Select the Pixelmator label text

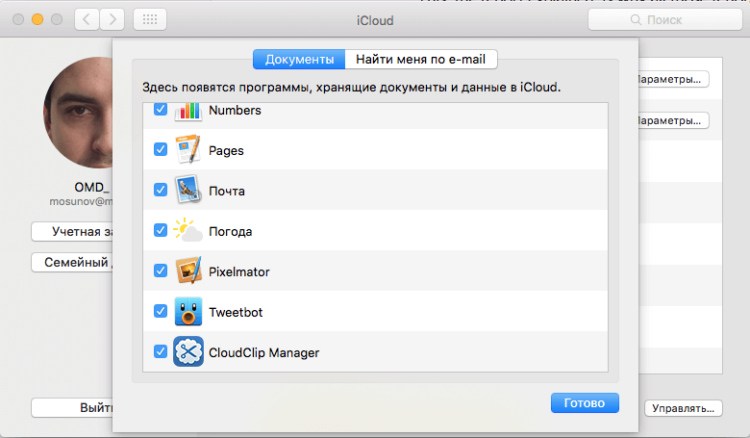coord(239,272)
